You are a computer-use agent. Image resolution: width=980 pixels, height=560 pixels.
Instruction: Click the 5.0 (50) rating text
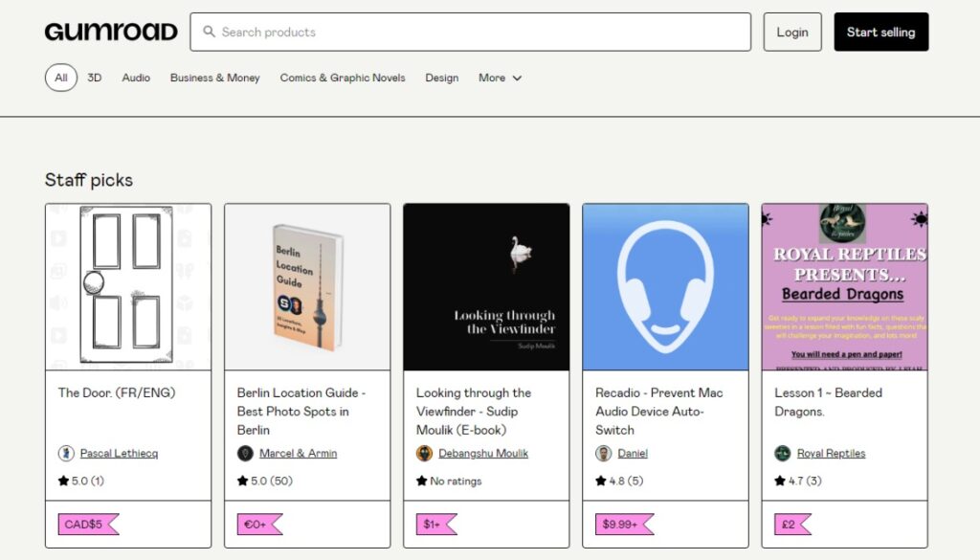[x=271, y=481]
